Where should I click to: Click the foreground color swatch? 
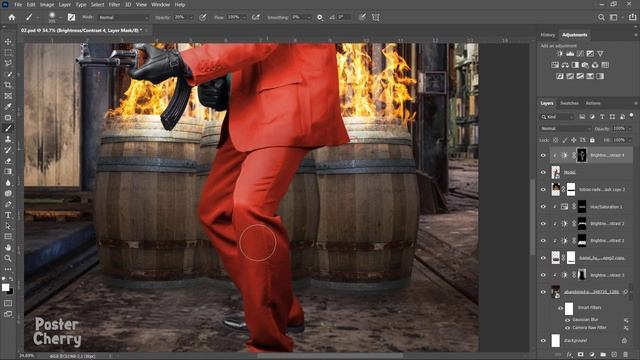pos(5,287)
